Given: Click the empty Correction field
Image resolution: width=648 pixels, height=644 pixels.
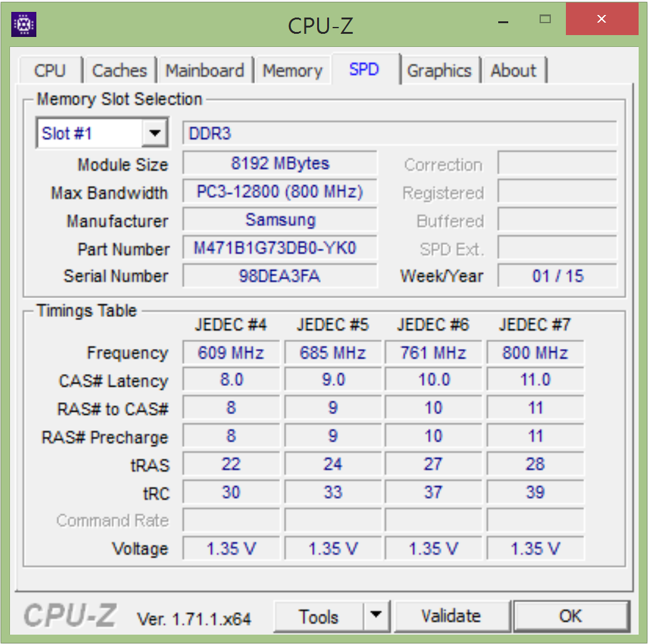Looking at the screenshot, I should point(558,163).
